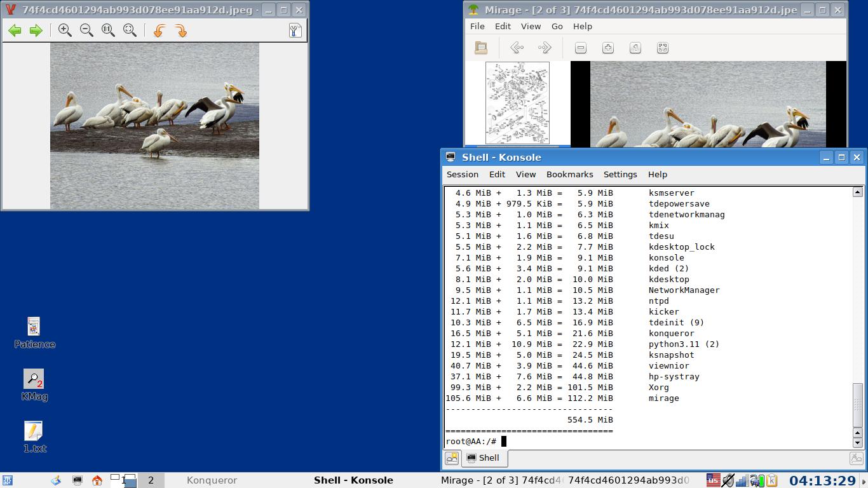Open View menu in Konsole
Screen dimensions: 868x488
click(526, 174)
